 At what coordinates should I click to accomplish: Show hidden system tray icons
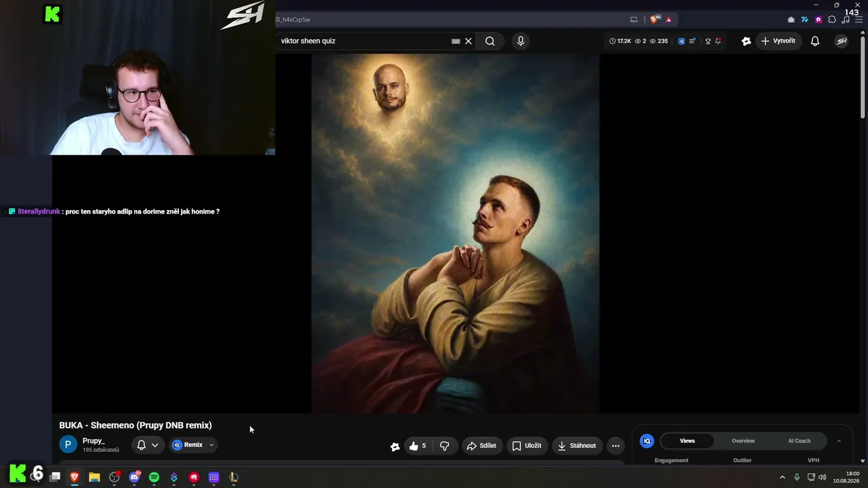coord(782,477)
